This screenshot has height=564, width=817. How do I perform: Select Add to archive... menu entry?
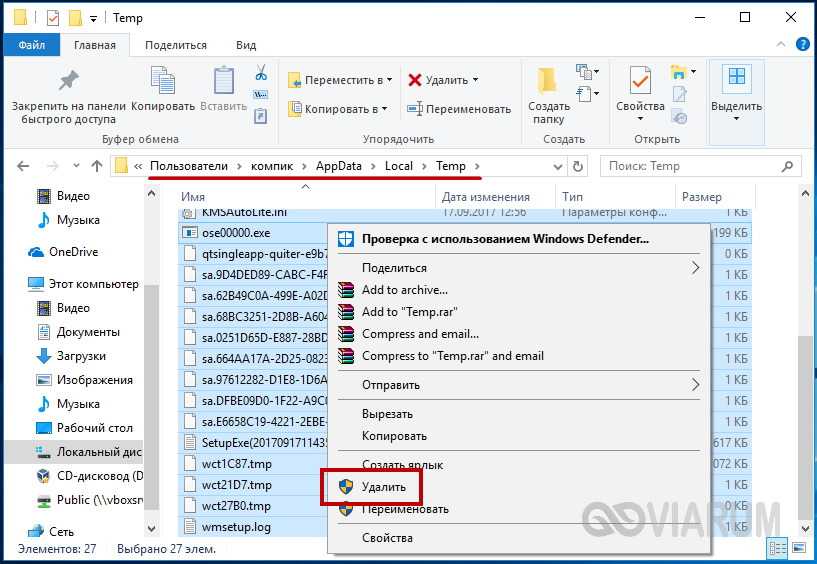pos(404,290)
